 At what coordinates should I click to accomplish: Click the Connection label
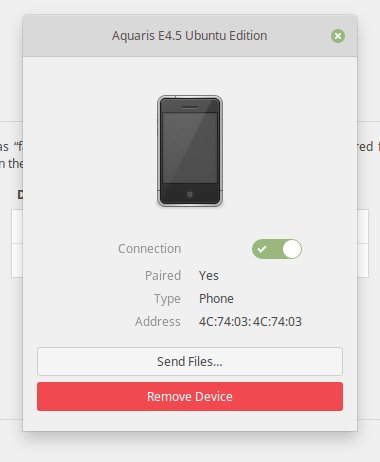(150, 249)
